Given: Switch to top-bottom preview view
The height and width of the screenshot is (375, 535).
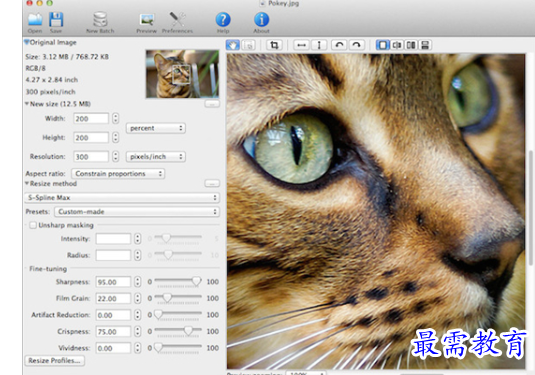Looking at the screenshot, I should (425, 45).
